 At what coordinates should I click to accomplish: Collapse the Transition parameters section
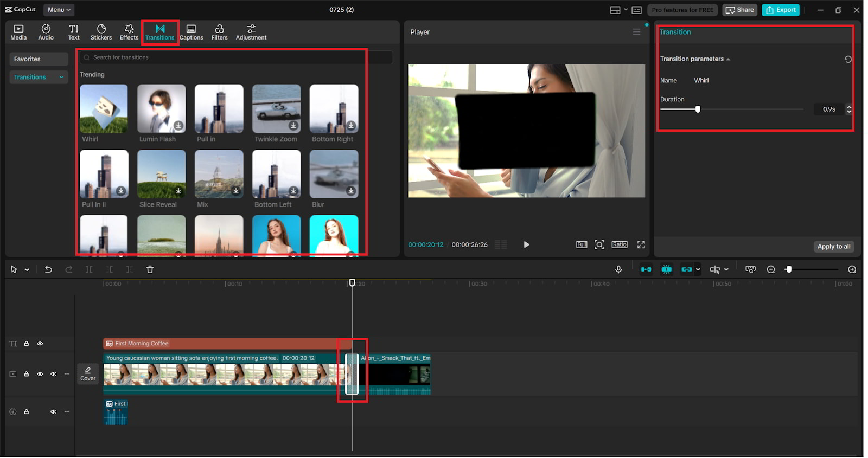coord(728,59)
